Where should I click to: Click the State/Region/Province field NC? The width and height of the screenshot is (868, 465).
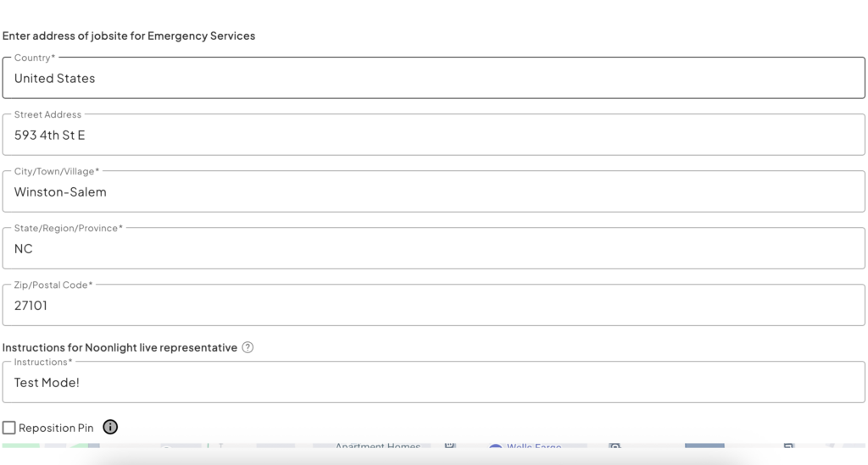pyautogui.click(x=433, y=249)
